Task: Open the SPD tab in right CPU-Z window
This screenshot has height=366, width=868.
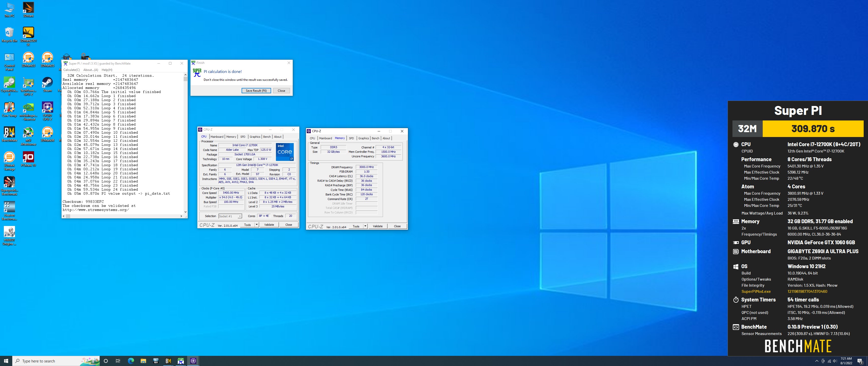Action: (x=351, y=138)
